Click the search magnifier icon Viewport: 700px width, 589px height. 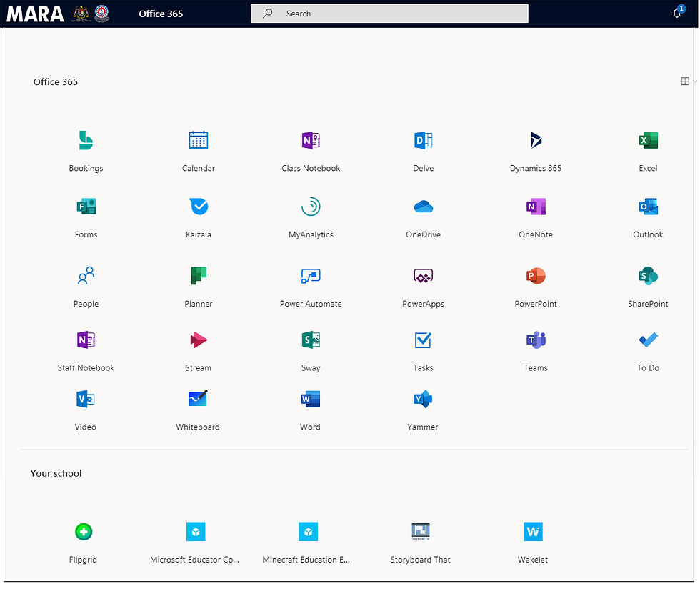pyautogui.click(x=267, y=14)
